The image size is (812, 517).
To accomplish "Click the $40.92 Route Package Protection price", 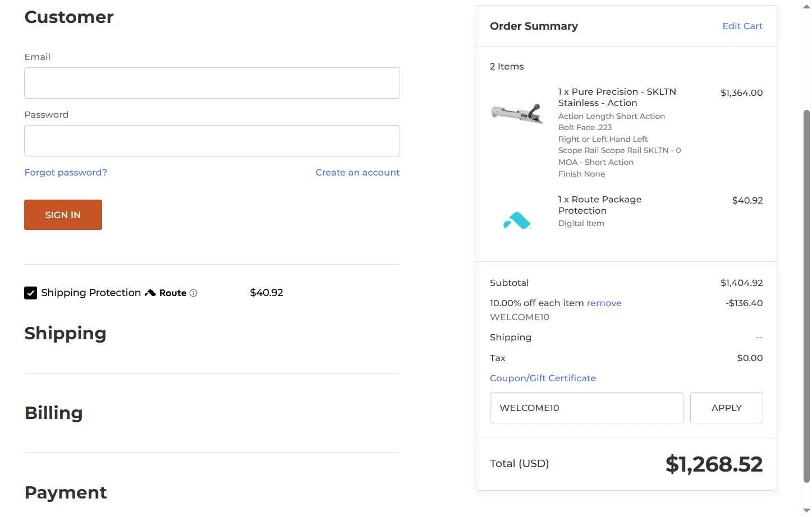I will tap(747, 201).
